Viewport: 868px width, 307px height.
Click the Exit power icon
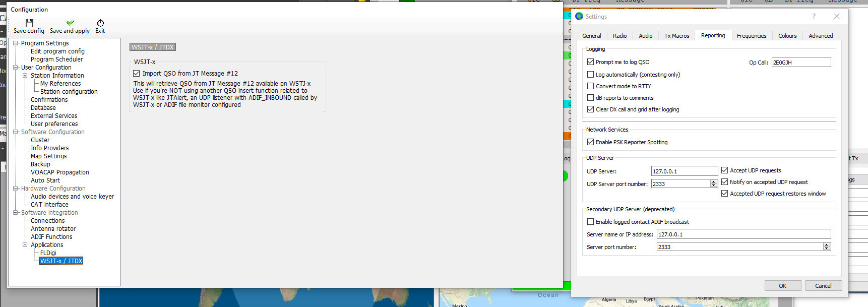[x=100, y=23]
